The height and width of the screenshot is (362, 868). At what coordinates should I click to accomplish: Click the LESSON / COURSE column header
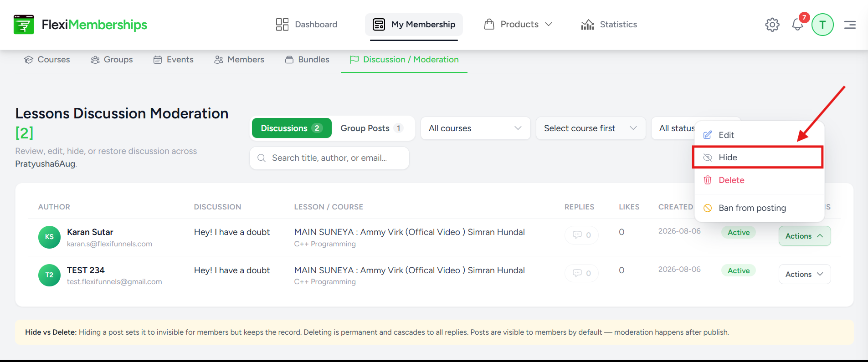(x=329, y=207)
